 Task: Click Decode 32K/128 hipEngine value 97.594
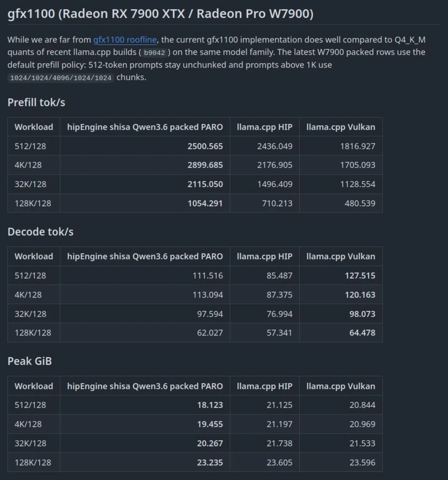210,314
